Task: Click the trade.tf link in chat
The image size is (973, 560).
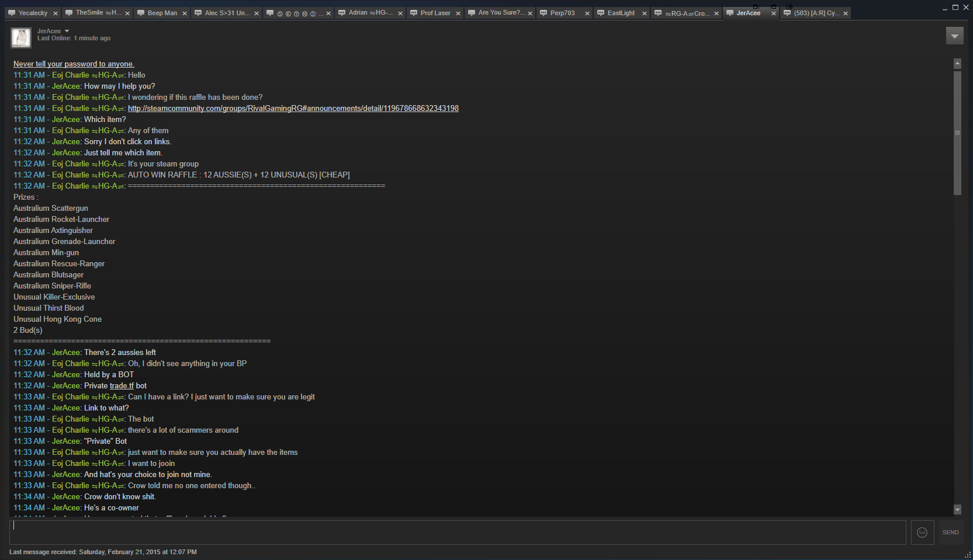Action: (x=122, y=386)
